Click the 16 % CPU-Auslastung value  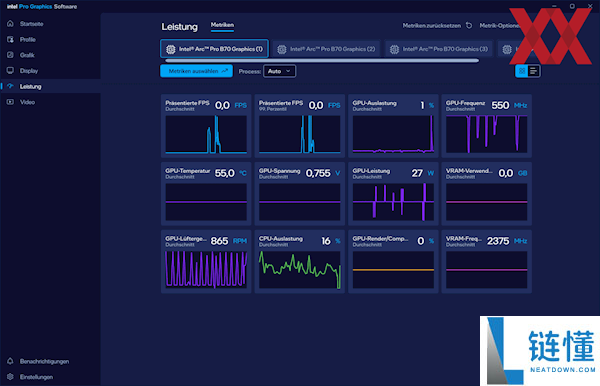(331, 241)
